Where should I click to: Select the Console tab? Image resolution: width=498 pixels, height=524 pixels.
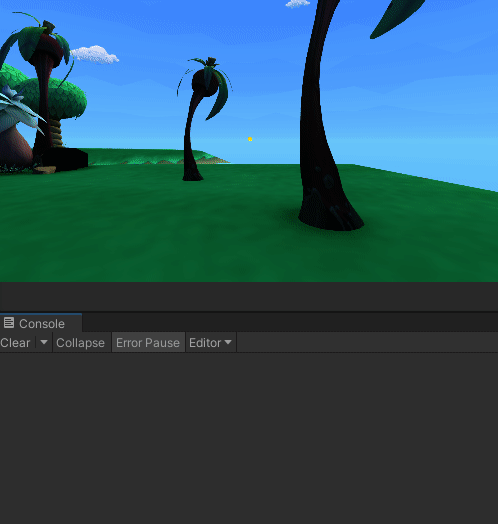[x=41, y=323]
